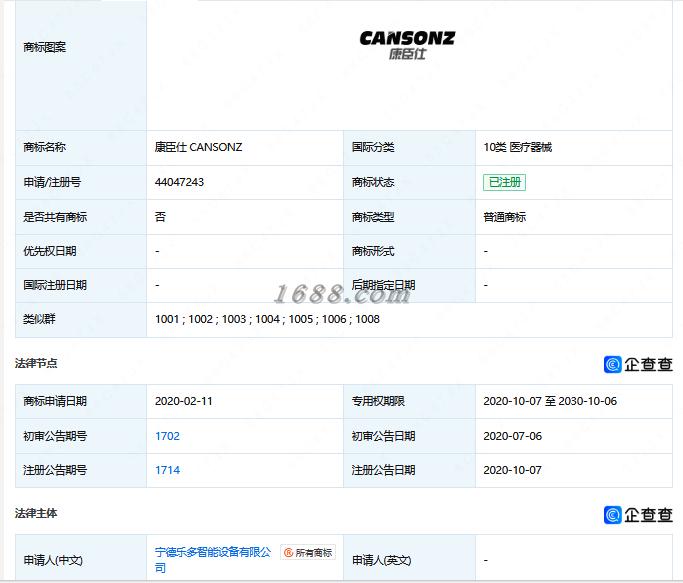Click the 后期指定日期 label
This screenshot has height=583, width=683.
click(383, 285)
